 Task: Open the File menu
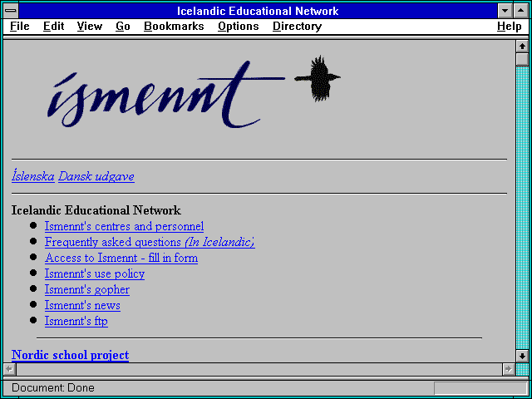tap(20, 27)
